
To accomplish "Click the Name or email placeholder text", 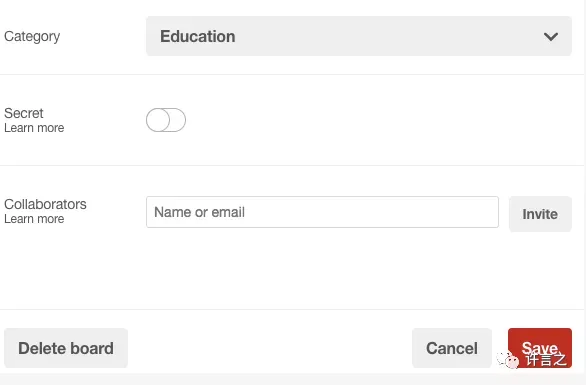I will [x=199, y=212].
